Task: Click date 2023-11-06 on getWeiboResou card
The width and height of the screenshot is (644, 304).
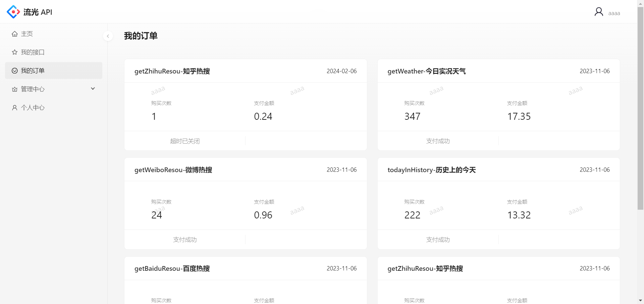Action: (342, 170)
